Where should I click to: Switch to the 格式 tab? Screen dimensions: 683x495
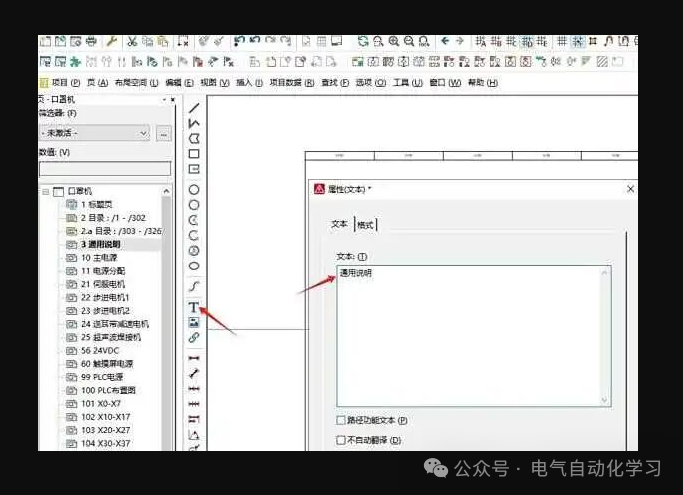[x=365, y=225]
